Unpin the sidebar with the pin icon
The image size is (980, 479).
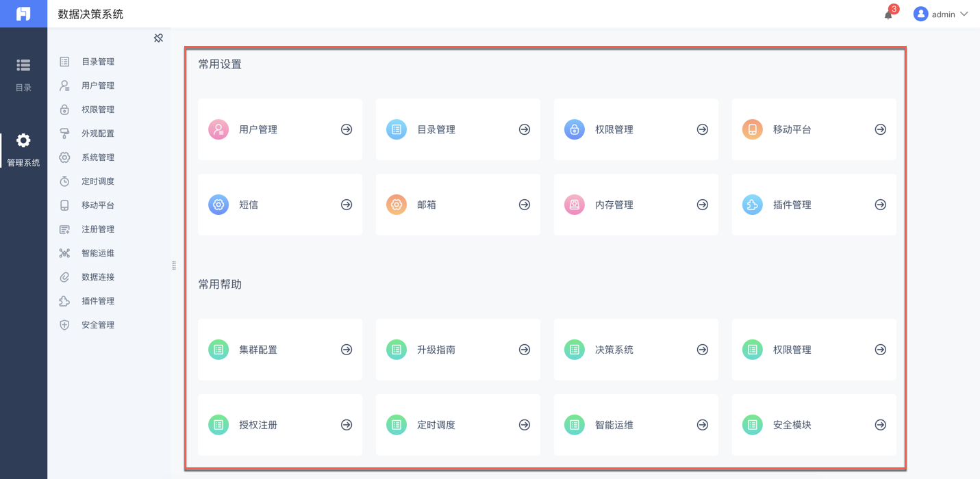point(158,38)
